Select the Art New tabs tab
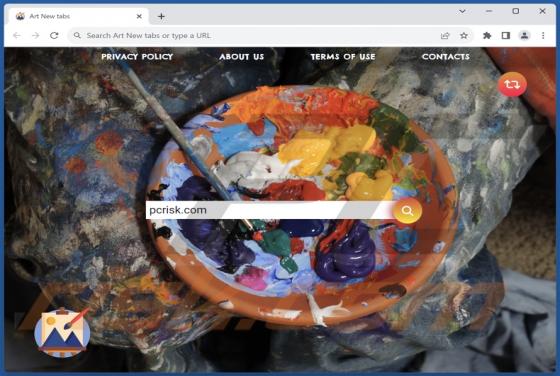 pyautogui.click(x=77, y=16)
